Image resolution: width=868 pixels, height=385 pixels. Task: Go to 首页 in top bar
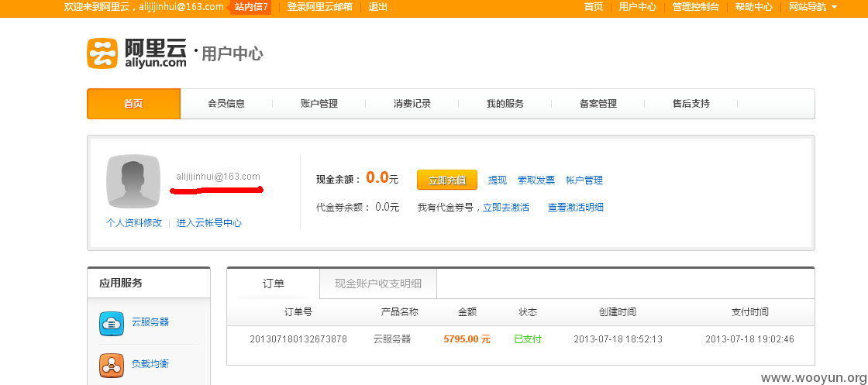click(594, 7)
